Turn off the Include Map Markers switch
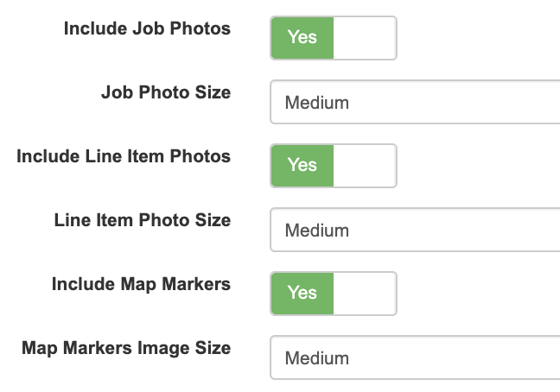This screenshot has height=392, width=560. click(334, 294)
